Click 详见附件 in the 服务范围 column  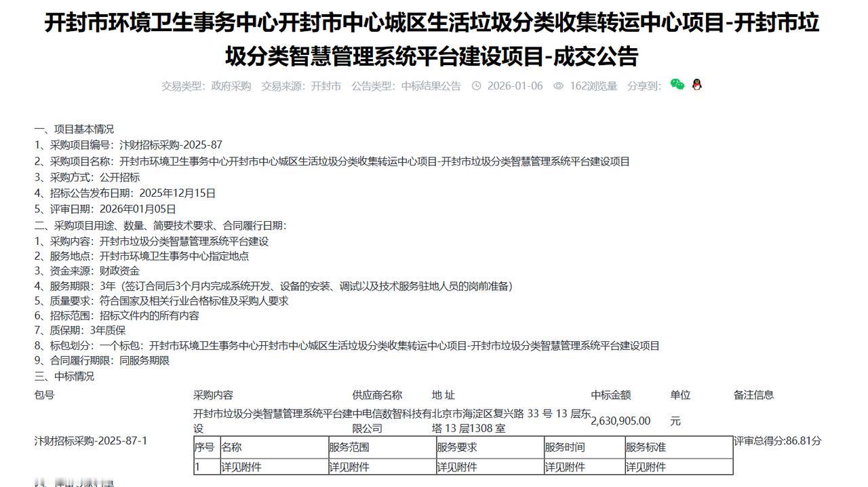pos(355,467)
